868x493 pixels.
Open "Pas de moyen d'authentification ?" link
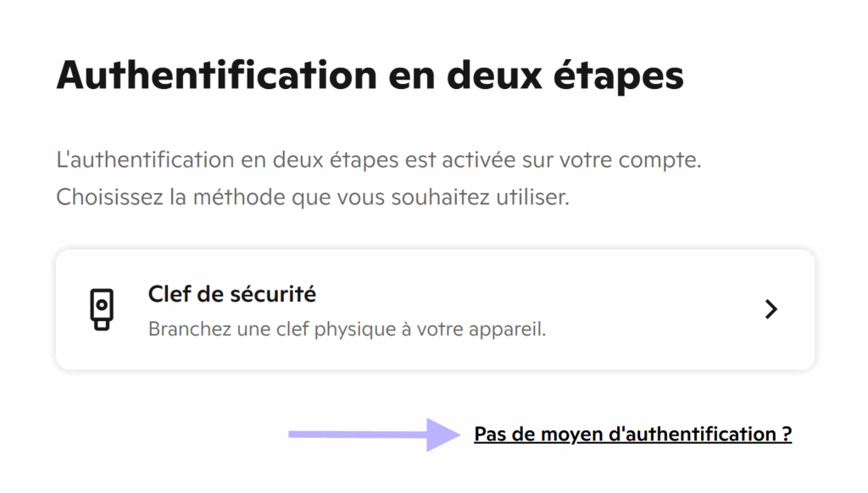pyautogui.click(x=632, y=435)
